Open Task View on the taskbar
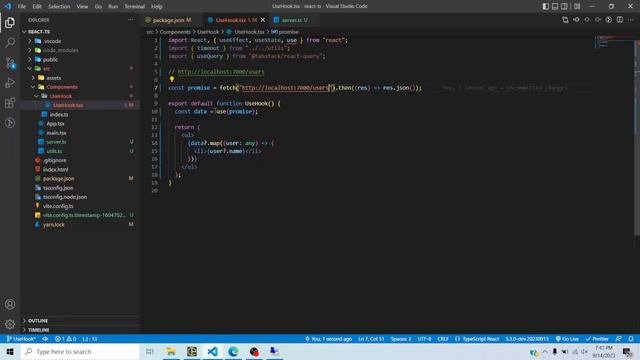Screen dimensions: 640x360 coord(149,351)
